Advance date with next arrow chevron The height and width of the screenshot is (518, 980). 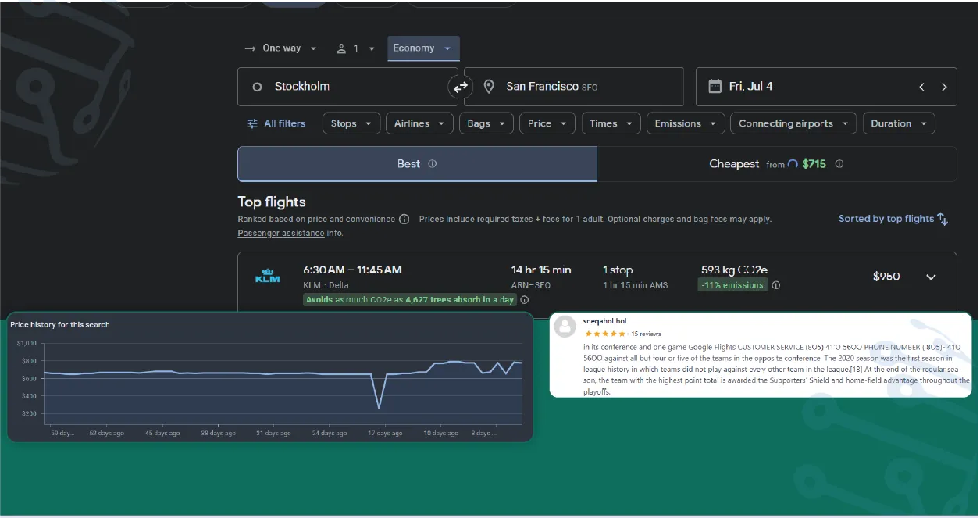(x=944, y=87)
